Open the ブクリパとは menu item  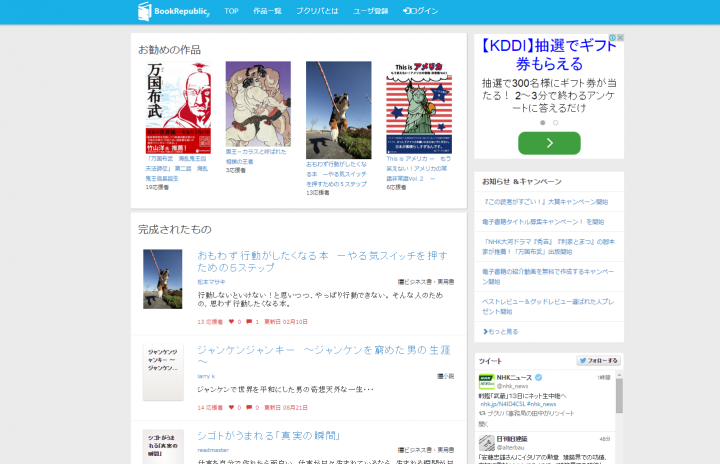point(317,11)
